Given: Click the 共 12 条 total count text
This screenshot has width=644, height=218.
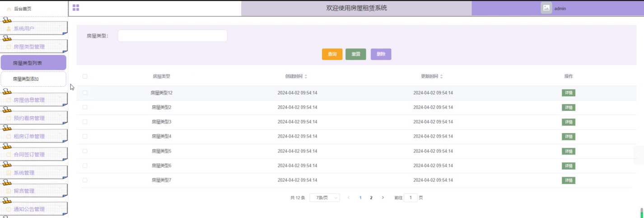Looking at the screenshot, I should [x=298, y=198].
